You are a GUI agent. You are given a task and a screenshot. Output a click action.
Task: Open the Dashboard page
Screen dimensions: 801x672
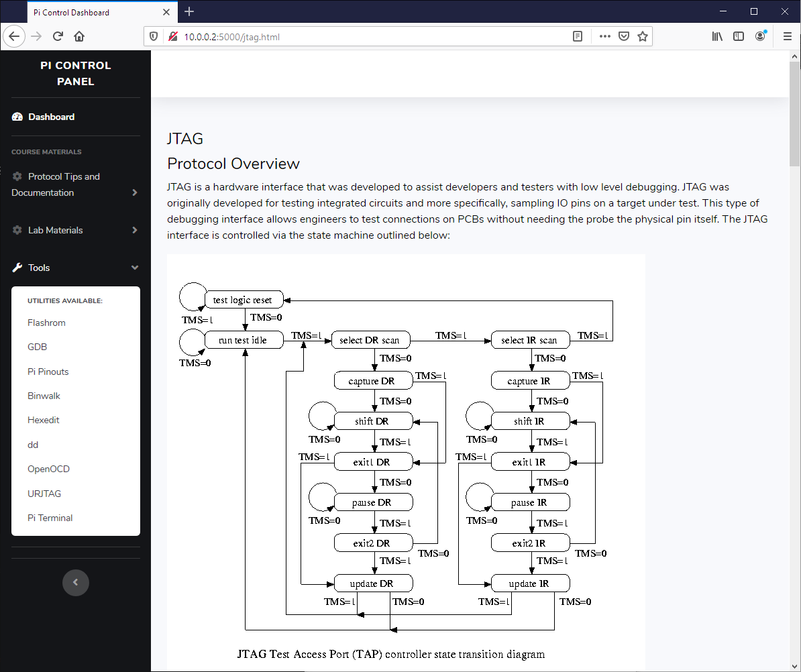(51, 117)
